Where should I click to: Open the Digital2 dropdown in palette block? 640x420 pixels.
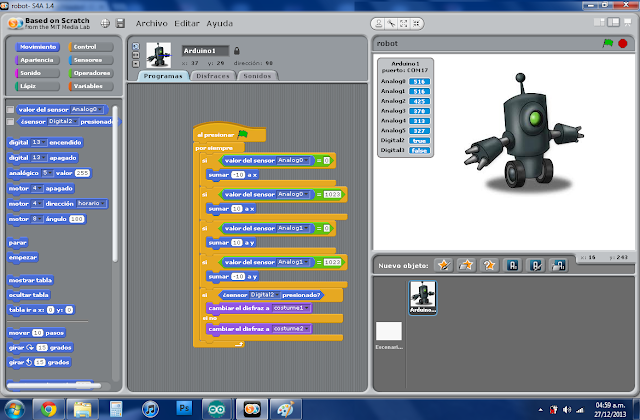[x=63, y=122]
